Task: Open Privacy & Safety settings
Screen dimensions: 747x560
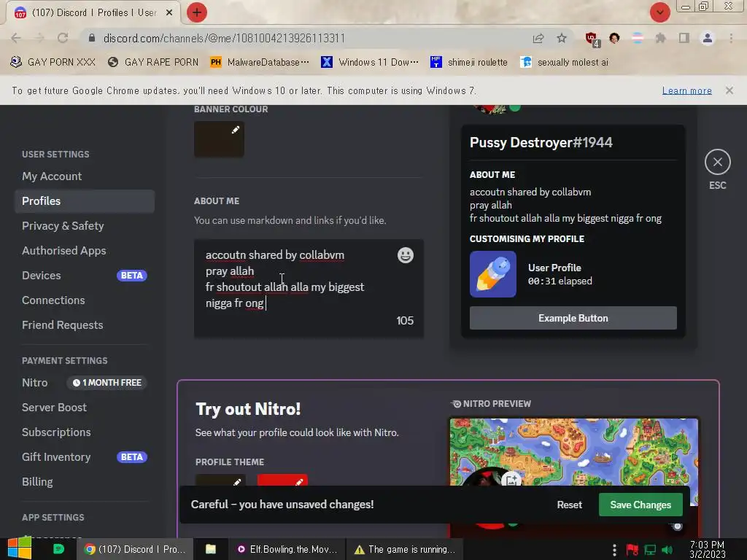Action: (x=85, y=226)
